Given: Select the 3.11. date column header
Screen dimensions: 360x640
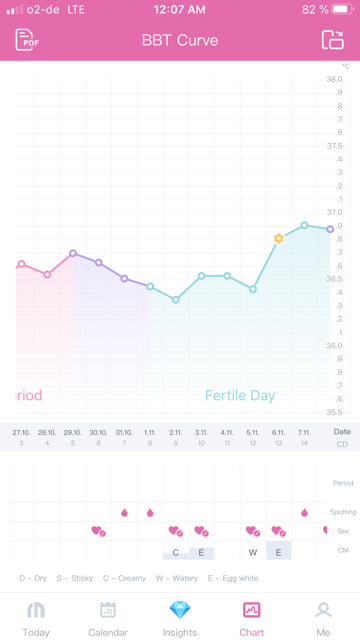Looking at the screenshot, I should point(201,433).
